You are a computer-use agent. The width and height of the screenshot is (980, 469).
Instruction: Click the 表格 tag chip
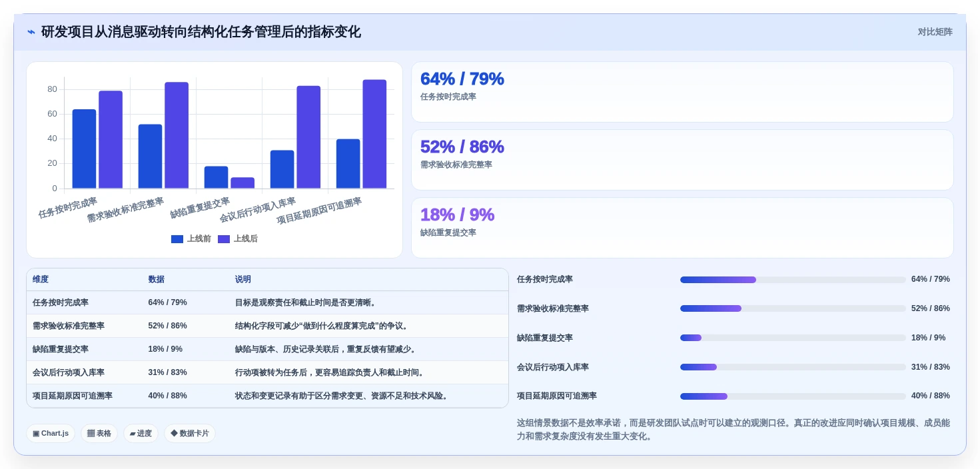(x=99, y=434)
